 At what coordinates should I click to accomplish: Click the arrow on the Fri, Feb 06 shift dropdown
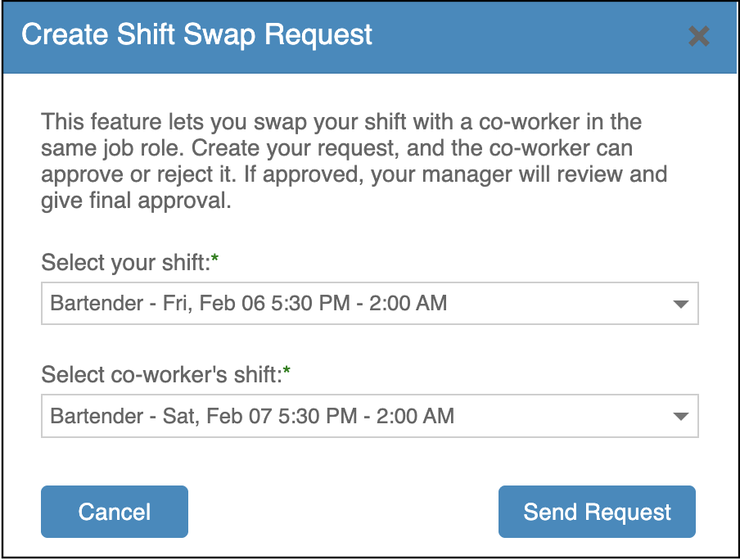coord(680,305)
